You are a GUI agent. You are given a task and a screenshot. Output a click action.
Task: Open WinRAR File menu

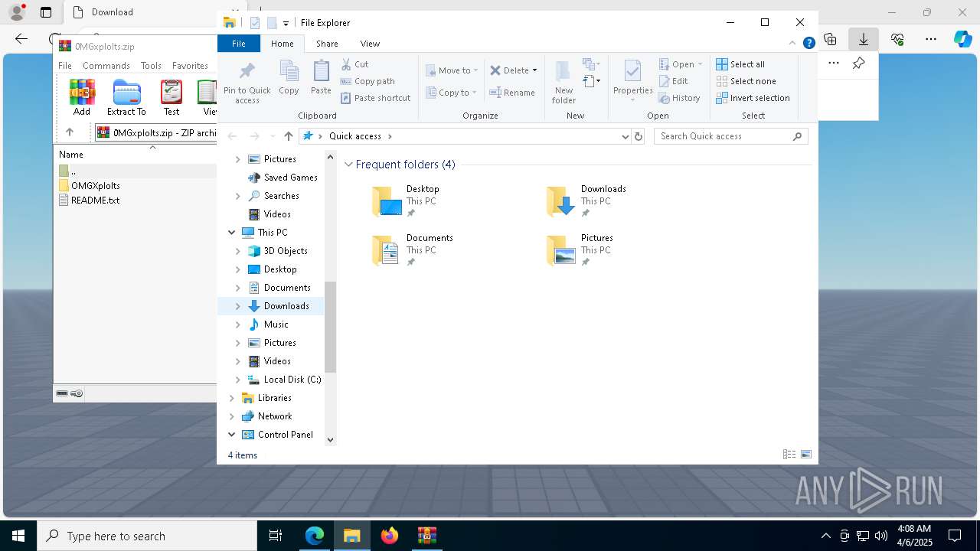[x=65, y=66]
